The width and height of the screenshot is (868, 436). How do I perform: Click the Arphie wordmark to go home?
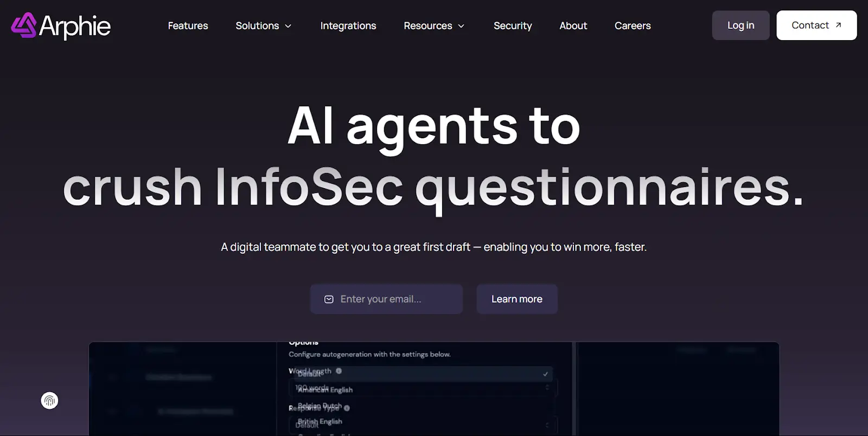pos(75,26)
